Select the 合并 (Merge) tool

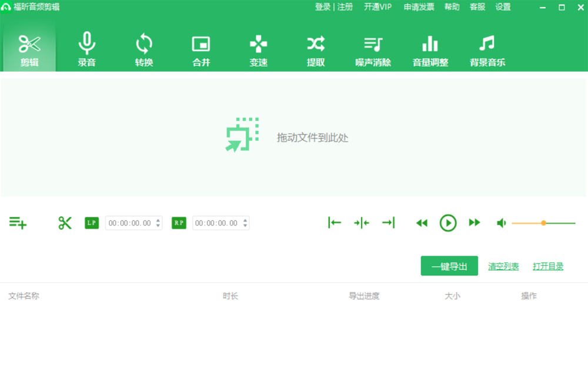201,50
